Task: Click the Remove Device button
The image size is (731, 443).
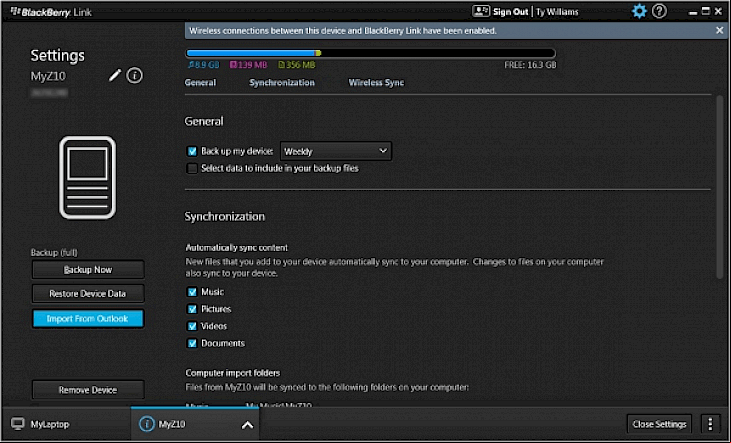Action: click(x=88, y=390)
